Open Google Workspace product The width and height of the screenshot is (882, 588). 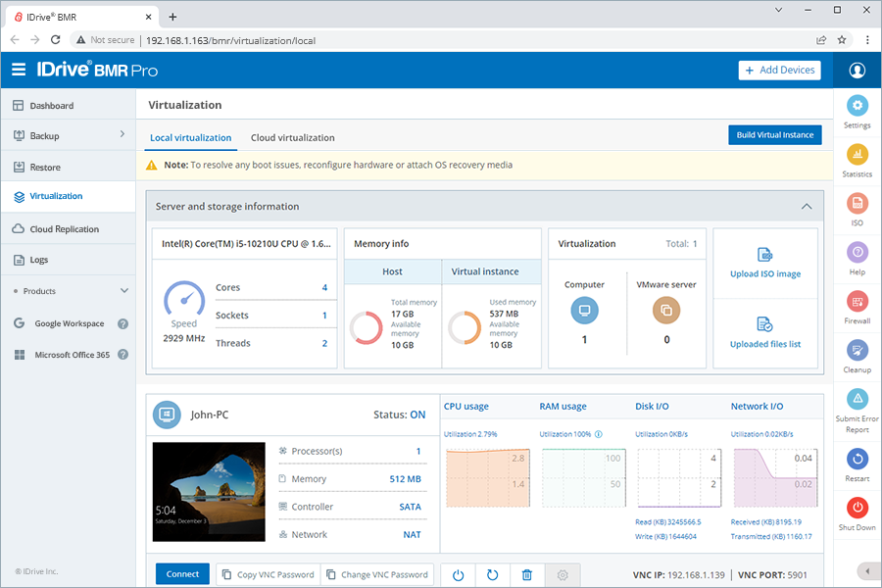tap(70, 323)
